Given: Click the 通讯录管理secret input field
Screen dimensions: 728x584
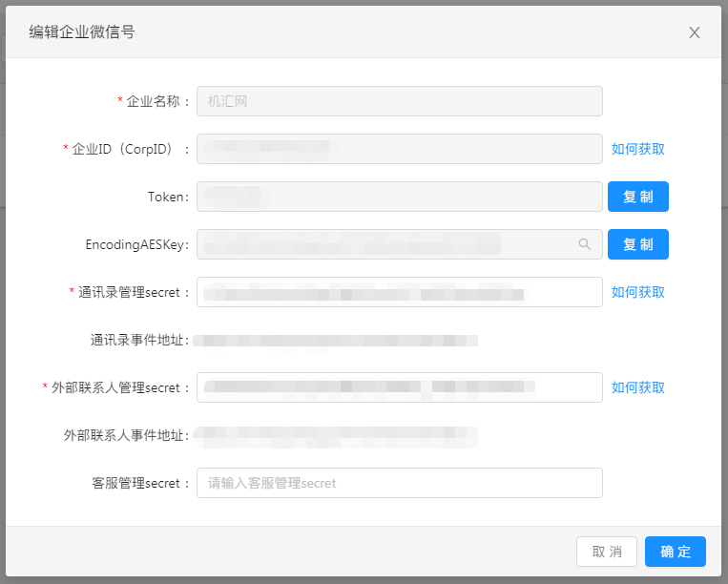Looking at the screenshot, I should pos(399,292).
